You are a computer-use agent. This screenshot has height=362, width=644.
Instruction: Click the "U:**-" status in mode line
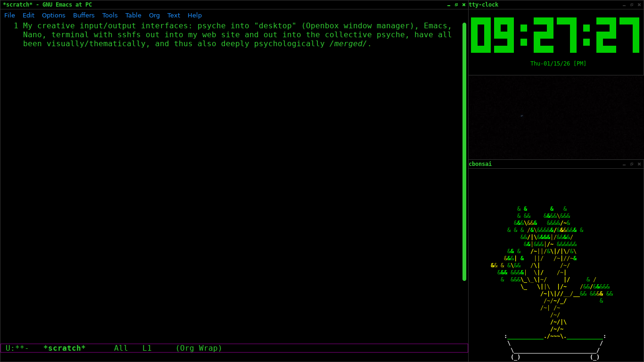click(x=17, y=348)
